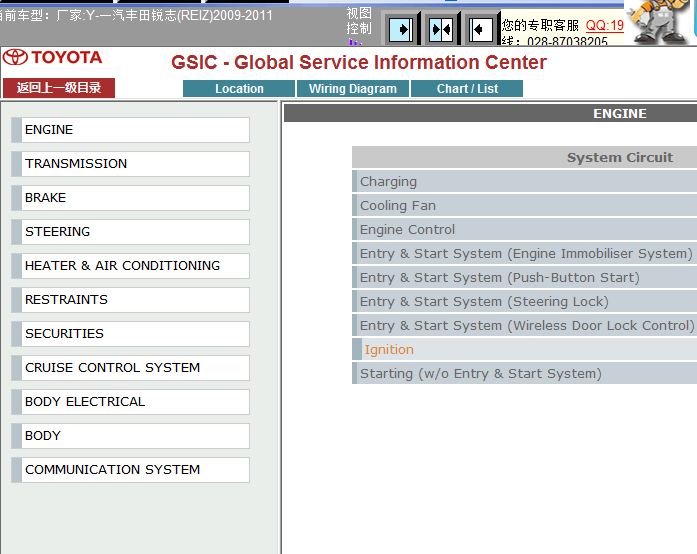
Task: Open COMMUNICATION SYSTEM category
Action: [x=130, y=470]
